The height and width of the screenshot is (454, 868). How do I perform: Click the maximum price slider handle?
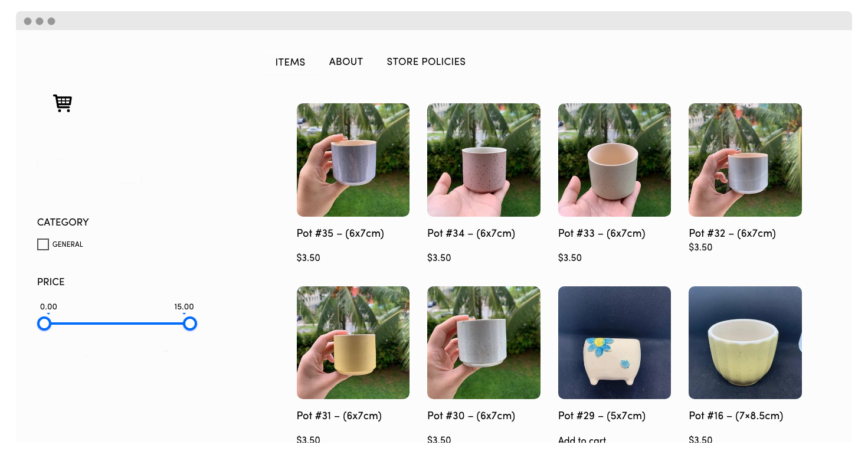pos(189,324)
